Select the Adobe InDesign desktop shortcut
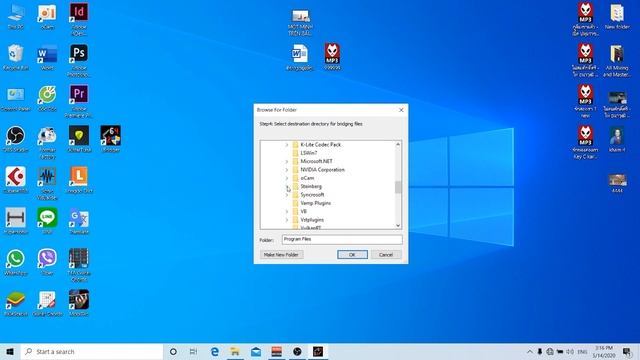 79,19
